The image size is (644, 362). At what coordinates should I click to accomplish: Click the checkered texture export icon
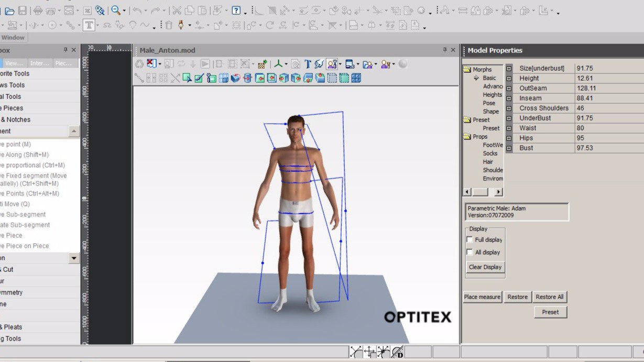pyautogui.click(x=263, y=64)
